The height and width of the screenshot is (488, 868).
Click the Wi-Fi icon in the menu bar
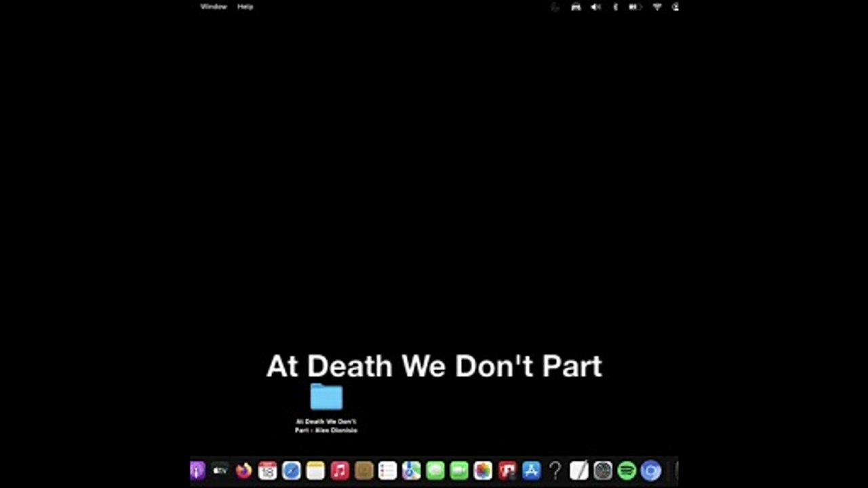[657, 7]
